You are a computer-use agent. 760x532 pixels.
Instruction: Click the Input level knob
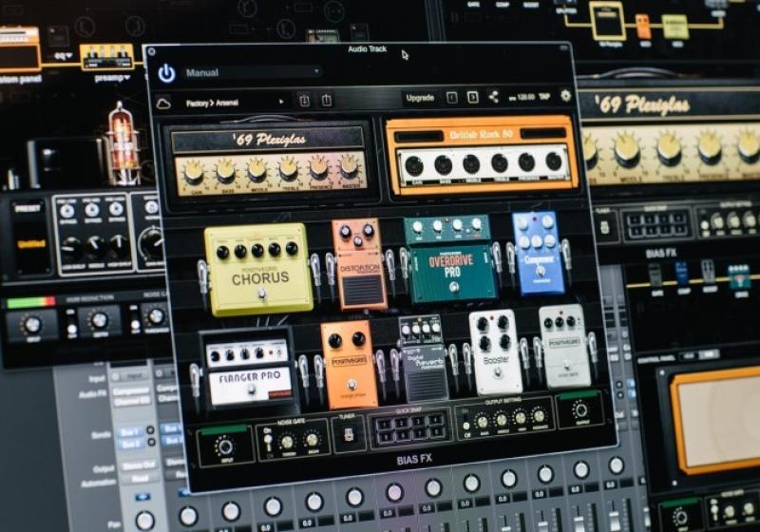[x=225, y=446]
